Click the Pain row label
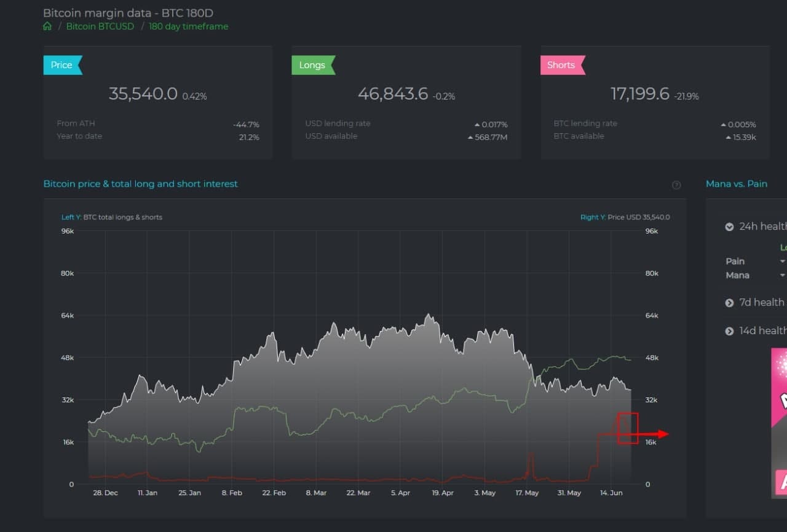Image resolution: width=787 pixels, height=532 pixels. point(735,262)
